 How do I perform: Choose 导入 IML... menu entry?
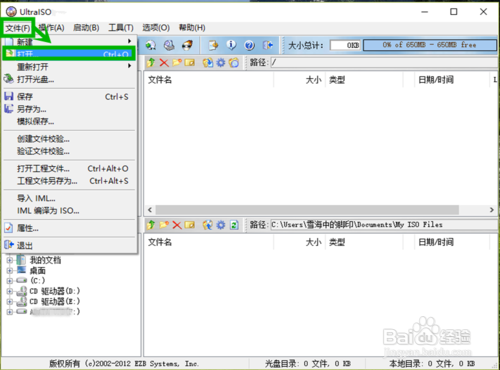click(70, 198)
